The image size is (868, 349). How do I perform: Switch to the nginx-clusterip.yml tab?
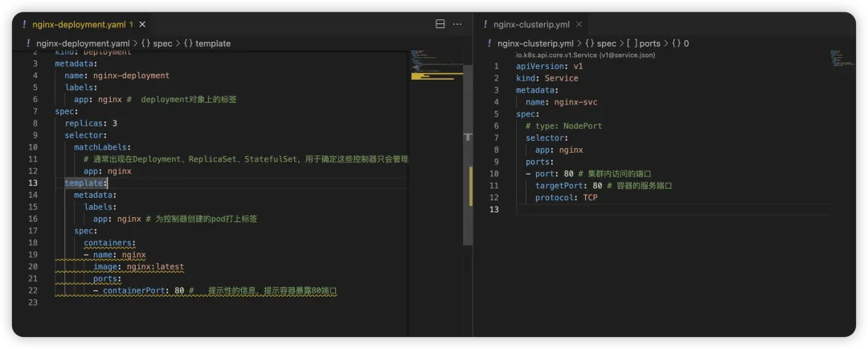531,24
